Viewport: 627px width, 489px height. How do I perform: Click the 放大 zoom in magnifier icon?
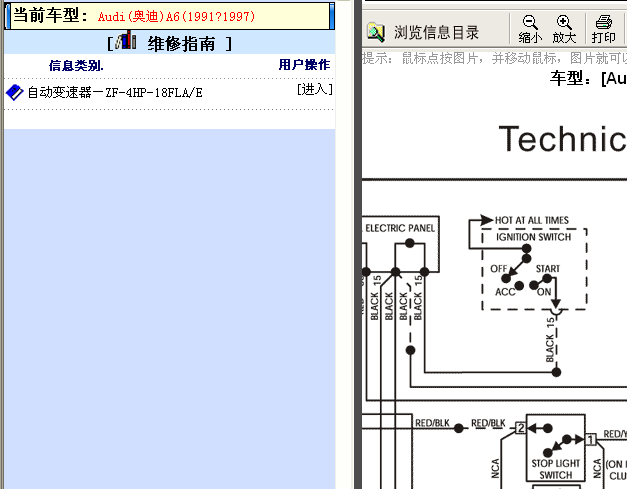tap(564, 22)
